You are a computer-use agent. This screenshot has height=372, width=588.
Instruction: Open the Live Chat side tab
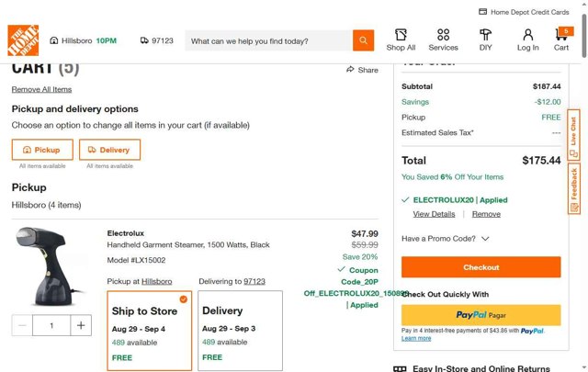click(573, 135)
